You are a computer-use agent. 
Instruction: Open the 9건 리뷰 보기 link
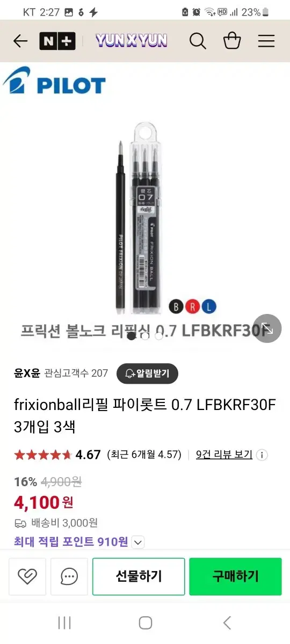coord(224,455)
